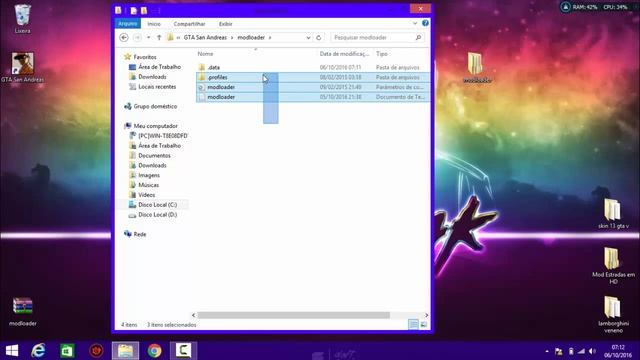Viewport: 640px width, 360px height.
Task: Open volume control in system tray
Action: point(592,351)
